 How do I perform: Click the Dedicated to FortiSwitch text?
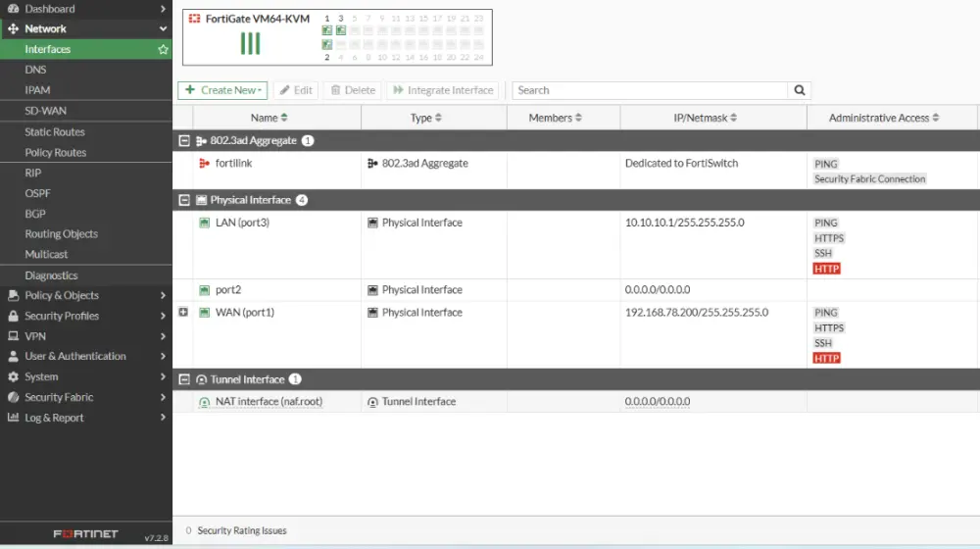click(x=681, y=163)
